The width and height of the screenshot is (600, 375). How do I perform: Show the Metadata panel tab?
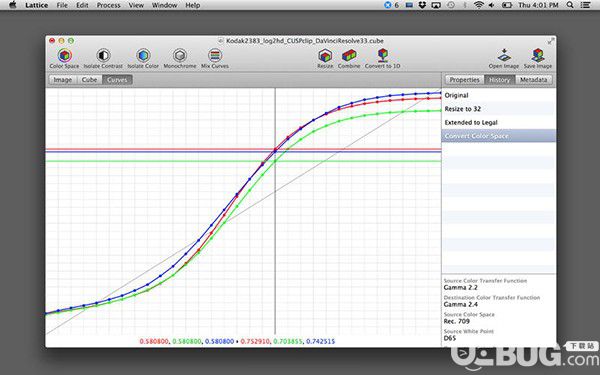point(533,80)
